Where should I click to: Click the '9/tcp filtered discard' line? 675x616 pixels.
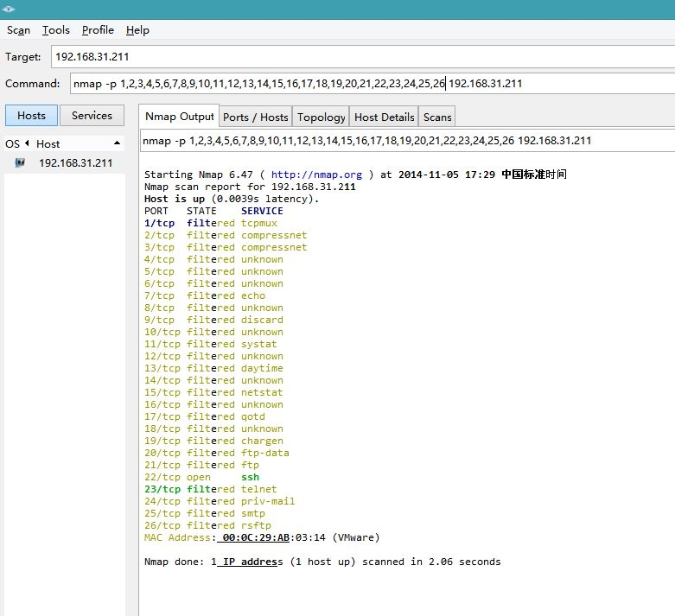point(214,320)
